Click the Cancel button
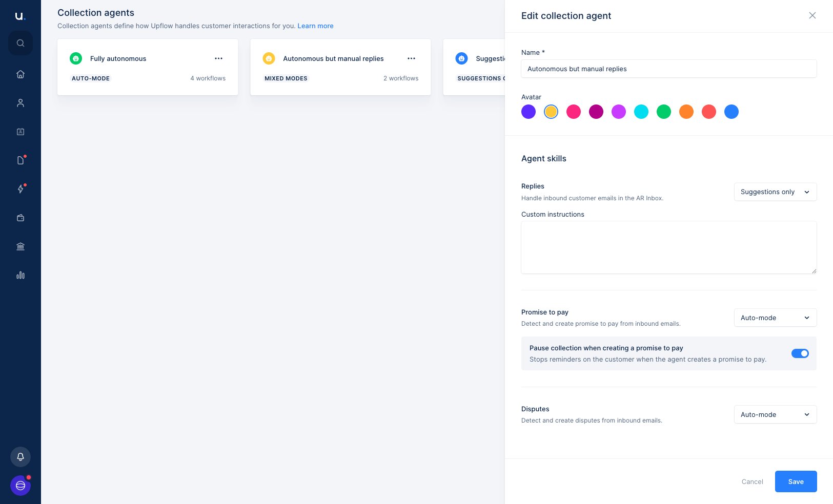Screen dimensions: 833x504 click(753, 481)
